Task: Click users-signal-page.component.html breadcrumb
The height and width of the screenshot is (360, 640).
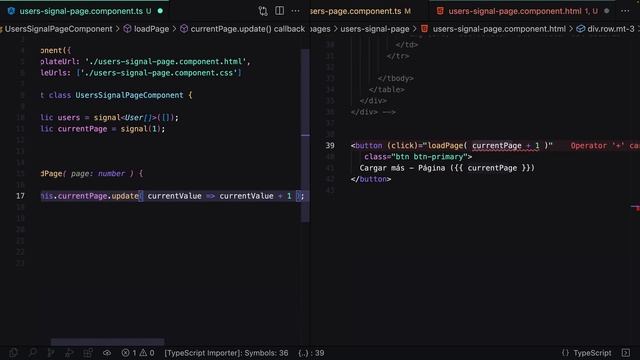Action: (499, 29)
